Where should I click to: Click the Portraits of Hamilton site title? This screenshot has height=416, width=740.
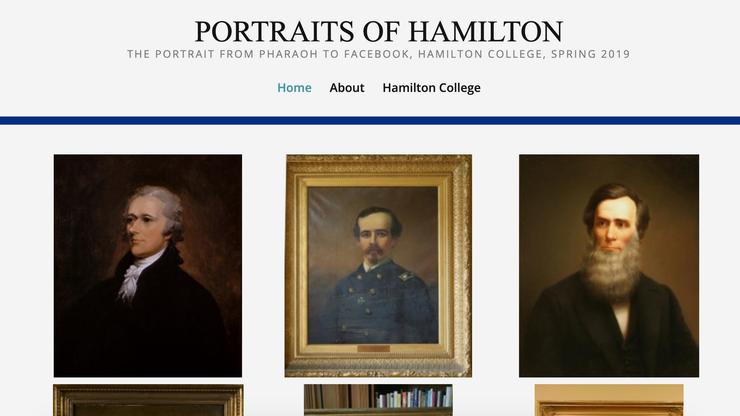click(378, 32)
